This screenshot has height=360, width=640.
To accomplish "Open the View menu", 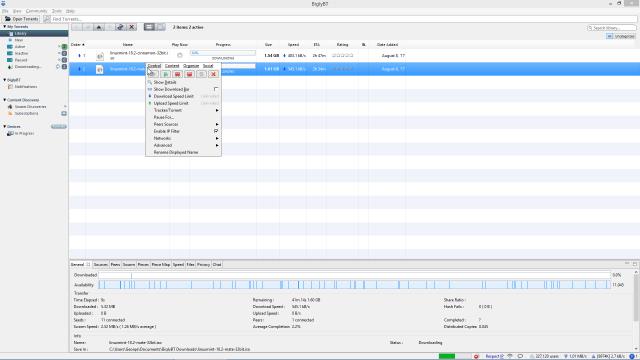I will (x=17, y=11).
